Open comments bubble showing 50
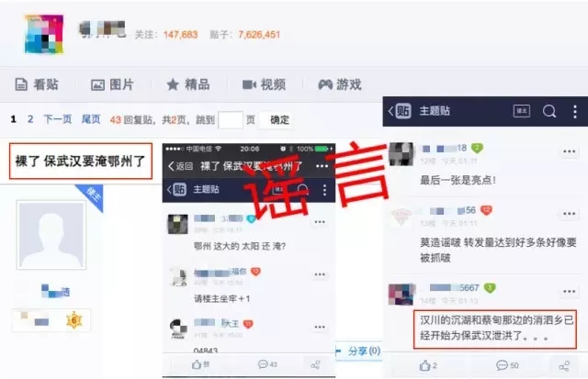Image resolution: width=588 pixels, height=379 pixels. point(507,365)
